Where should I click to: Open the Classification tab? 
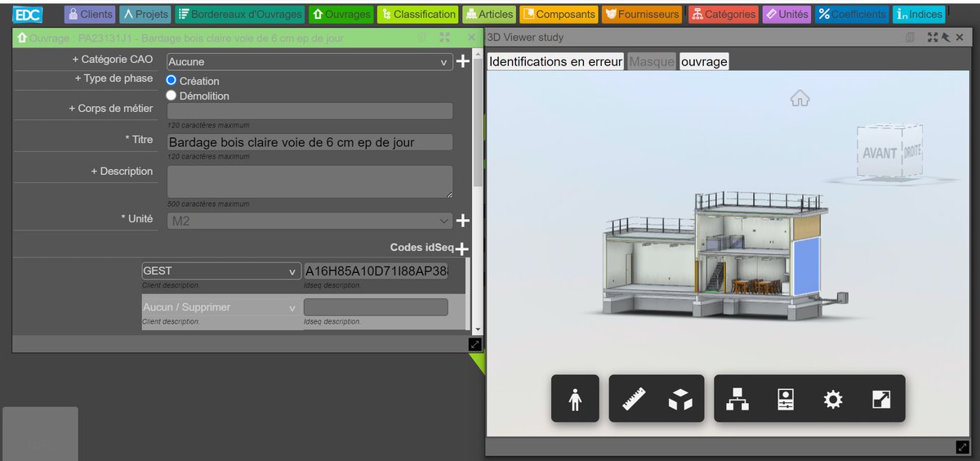tap(417, 14)
